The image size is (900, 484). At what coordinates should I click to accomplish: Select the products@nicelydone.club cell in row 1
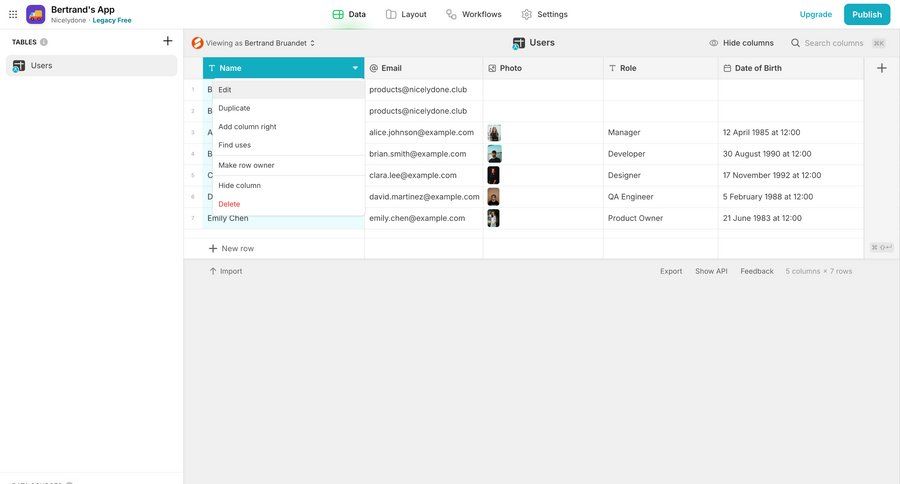[424, 90]
